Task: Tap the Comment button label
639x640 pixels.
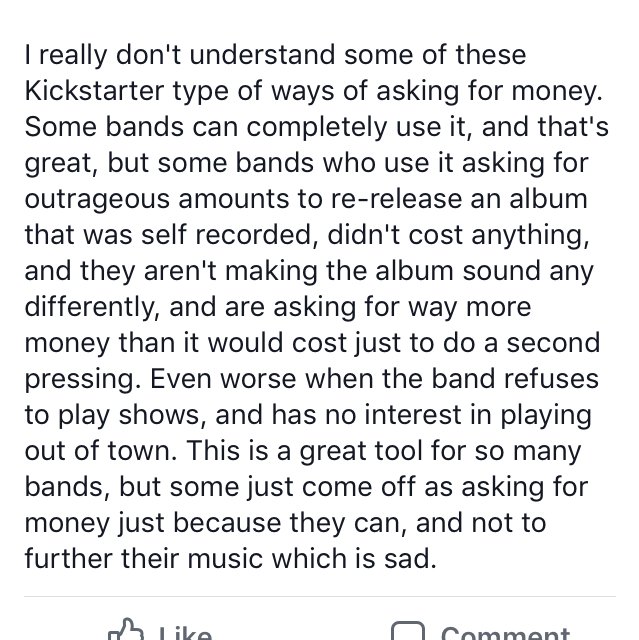Action: click(505, 633)
